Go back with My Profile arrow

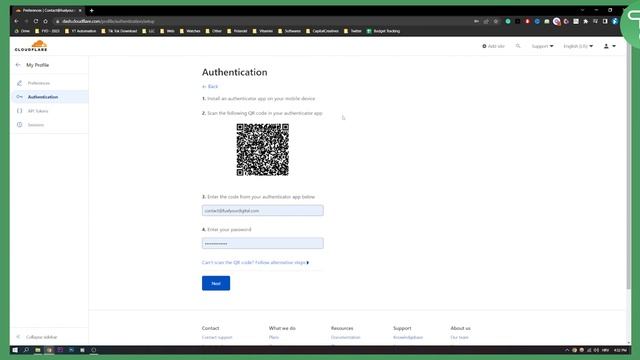pyautogui.click(x=18, y=65)
